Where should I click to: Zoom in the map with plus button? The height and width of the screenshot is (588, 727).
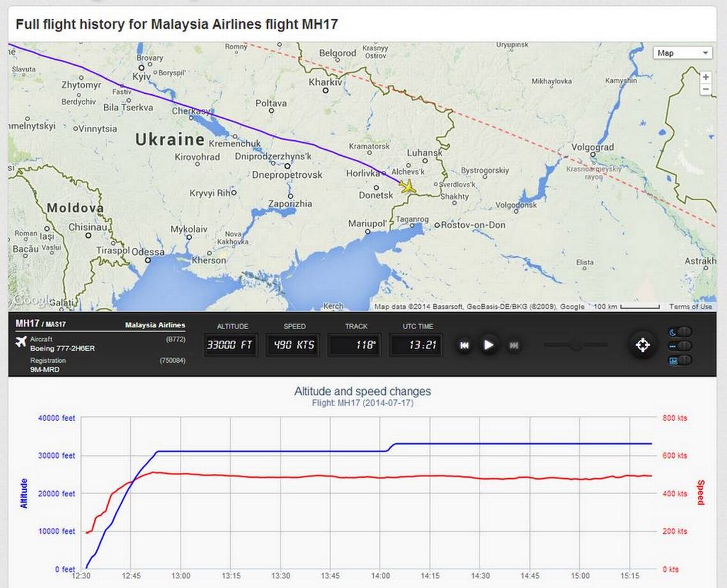coord(706,77)
